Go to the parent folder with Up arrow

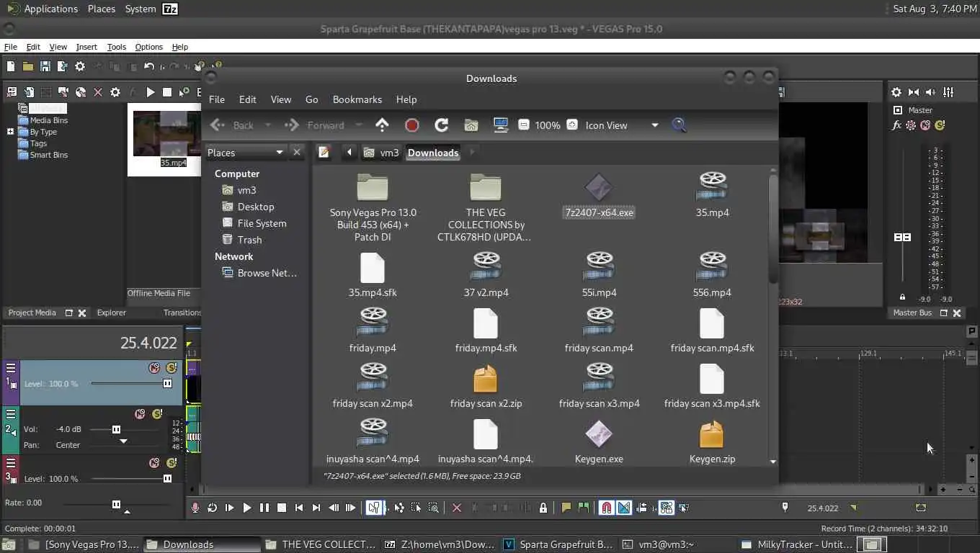coord(382,125)
